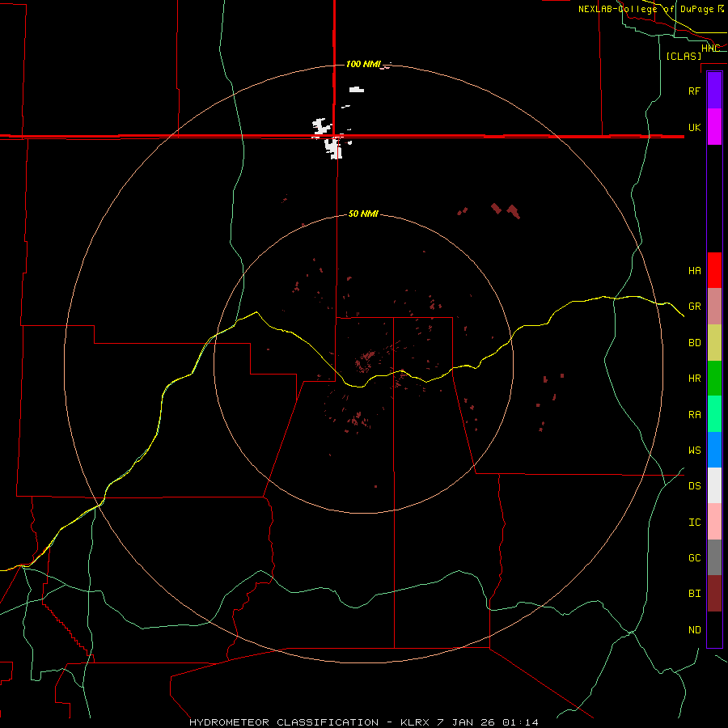This screenshot has width=728, height=728.
Task: Click the ND legend label
Action: pyautogui.click(x=694, y=630)
